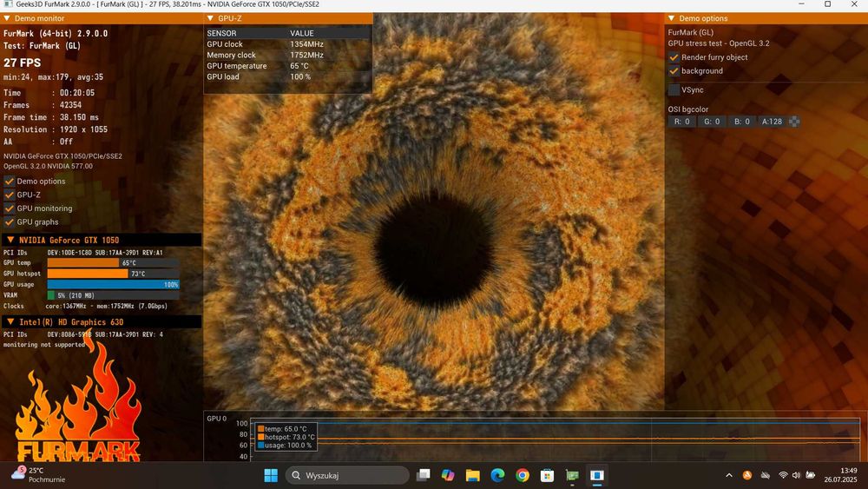The image size is (868, 489).
Task: Open the OSI bgcolor swatch picker
Action: pos(794,122)
